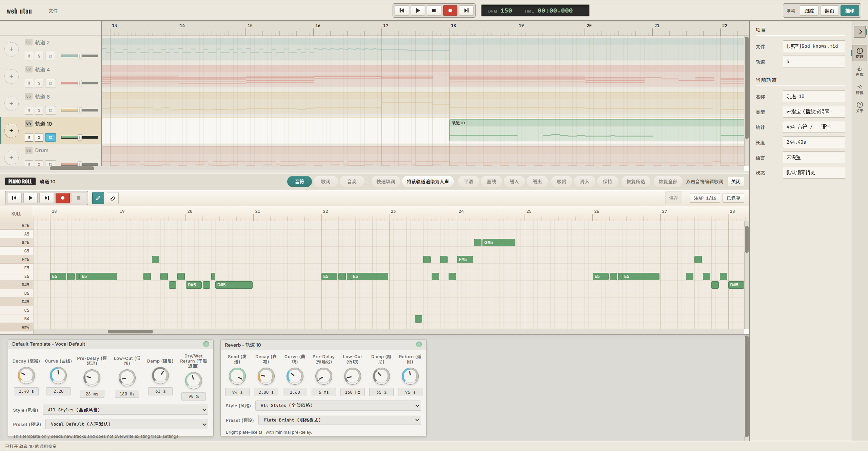This screenshot has height=451, width=868.
Task: Mute 轨道 4
Action: coord(29,83)
